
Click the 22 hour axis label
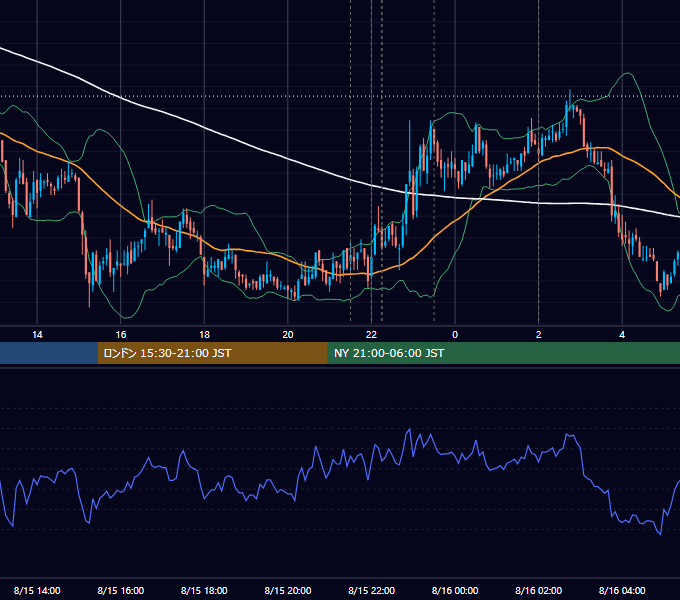pos(371,335)
